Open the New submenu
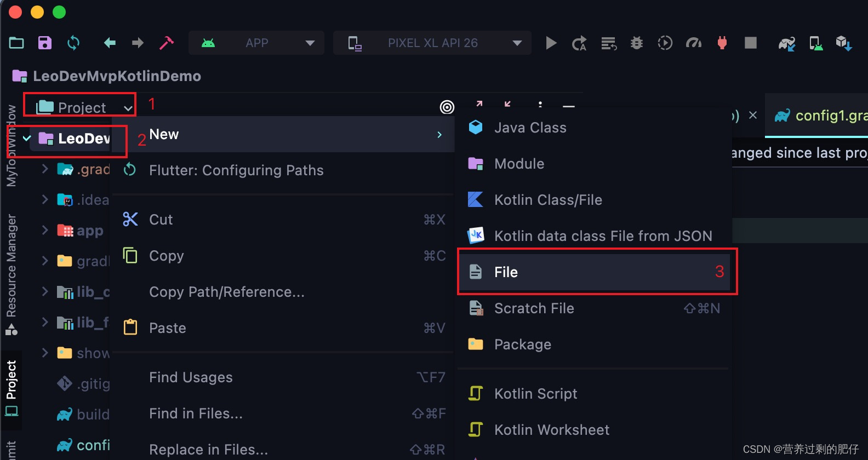Screen dimensions: 868x460 point(283,134)
